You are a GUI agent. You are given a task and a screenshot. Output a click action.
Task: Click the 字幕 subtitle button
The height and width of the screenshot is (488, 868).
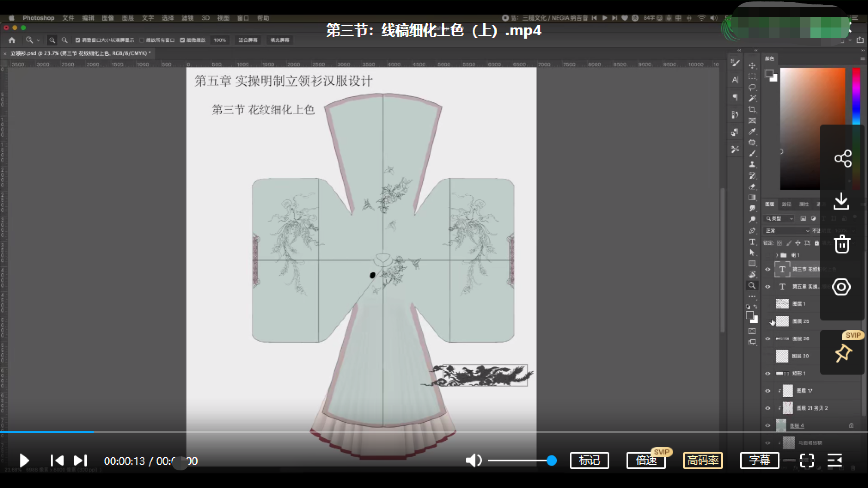coord(759,461)
